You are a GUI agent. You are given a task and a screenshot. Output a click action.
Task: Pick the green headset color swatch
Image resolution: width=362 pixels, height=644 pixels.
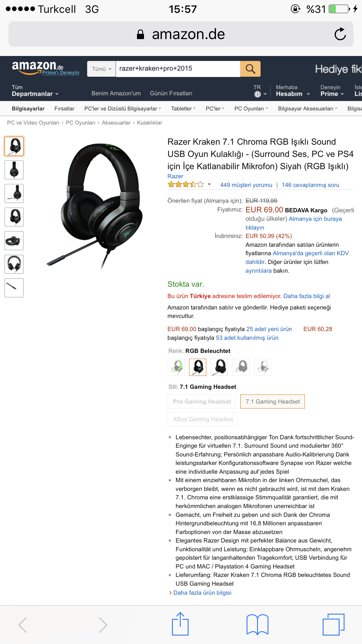177,367
